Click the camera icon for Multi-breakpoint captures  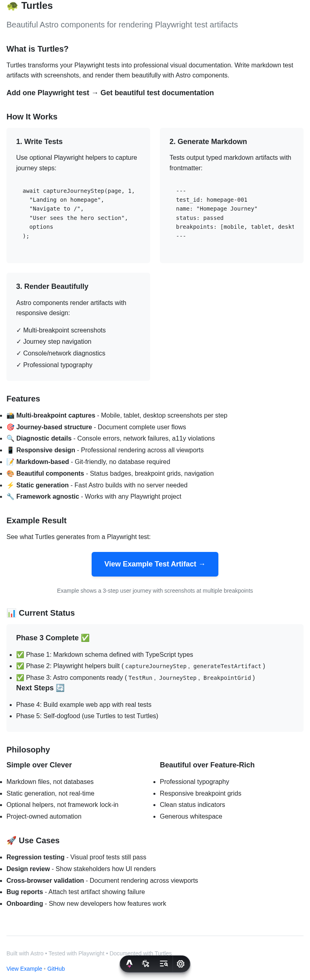[x=10, y=416]
